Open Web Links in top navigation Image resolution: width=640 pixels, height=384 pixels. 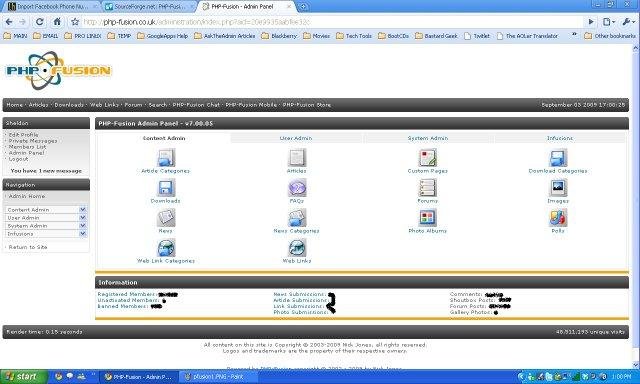click(x=104, y=105)
